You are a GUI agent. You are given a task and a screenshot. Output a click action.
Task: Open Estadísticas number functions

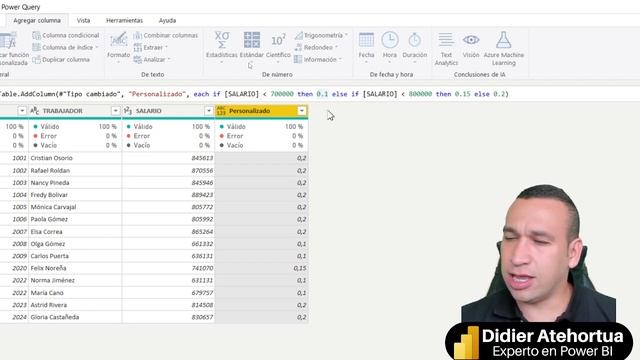(x=222, y=47)
